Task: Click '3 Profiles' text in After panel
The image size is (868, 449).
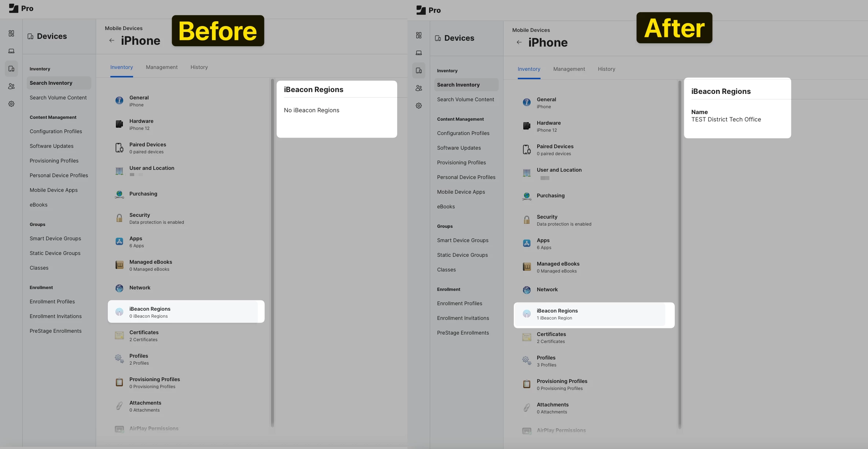Action: point(546,365)
